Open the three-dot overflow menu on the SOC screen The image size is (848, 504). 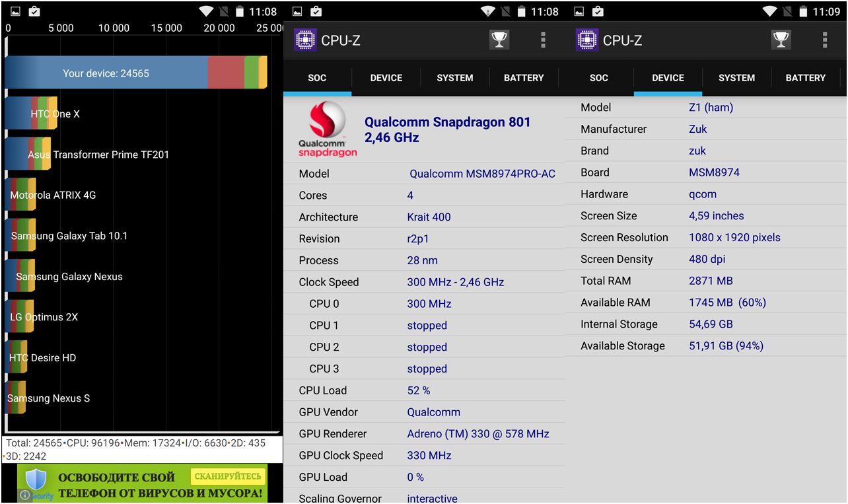[543, 40]
